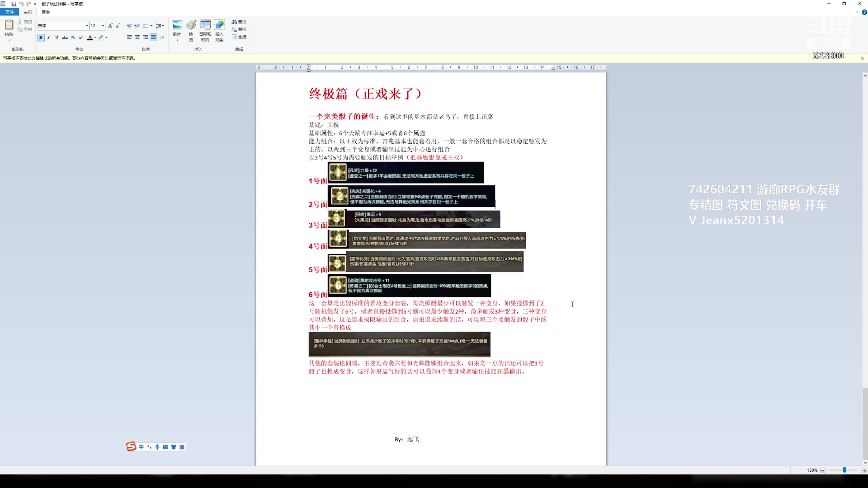Enable underline with the U button
The width and height of the screenshot is (868, 488).
(56, 38)
